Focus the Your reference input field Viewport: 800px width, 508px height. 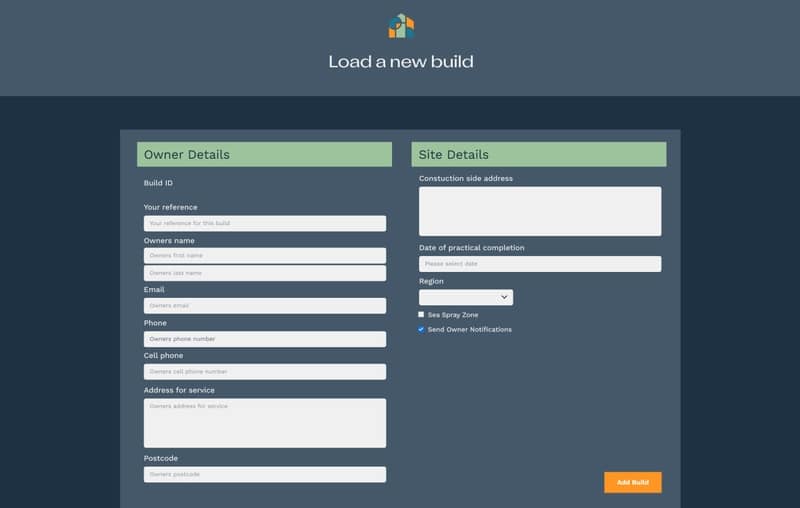coord(265,223)
